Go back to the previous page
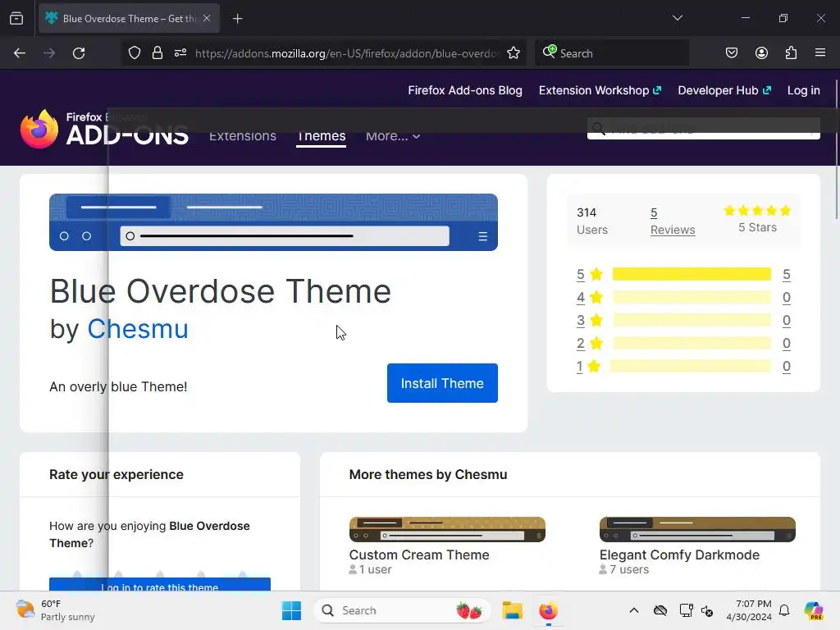This screenshot has height=630, width=840. click(x=20, y=53)
